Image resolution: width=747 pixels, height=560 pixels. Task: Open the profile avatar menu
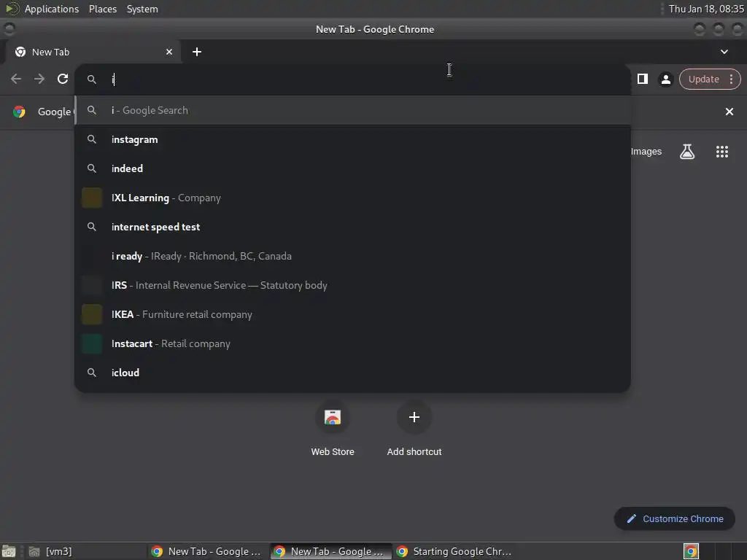click(666, 79)
